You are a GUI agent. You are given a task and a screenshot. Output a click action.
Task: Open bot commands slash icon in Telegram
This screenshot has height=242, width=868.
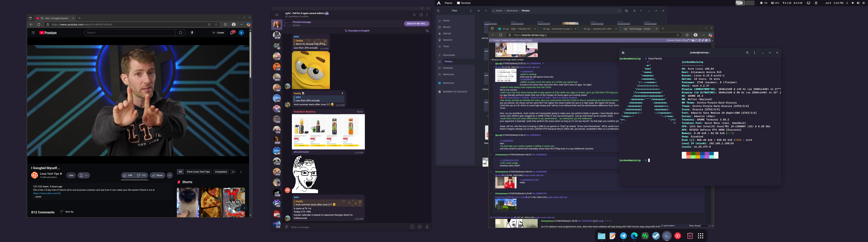(x=412, y=227)
